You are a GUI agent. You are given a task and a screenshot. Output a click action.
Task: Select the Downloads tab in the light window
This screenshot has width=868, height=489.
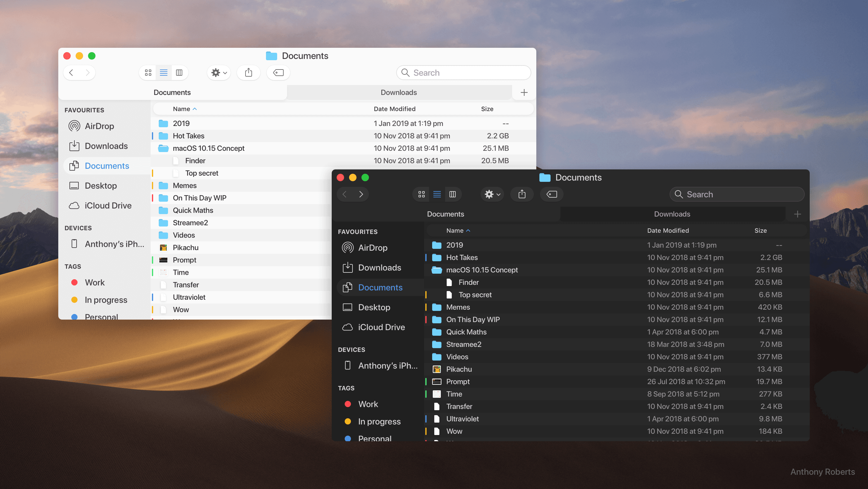tap(399, 92)
